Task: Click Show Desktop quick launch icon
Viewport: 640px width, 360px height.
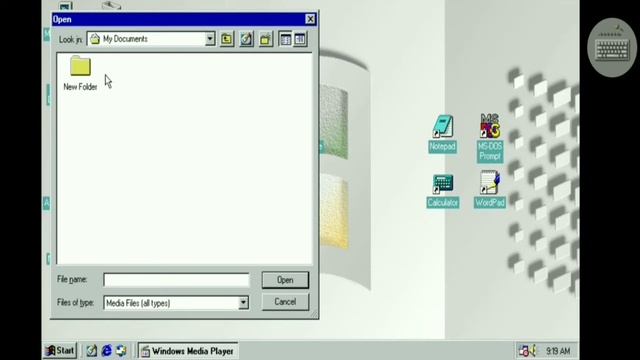Action: [x=91, y=351]
